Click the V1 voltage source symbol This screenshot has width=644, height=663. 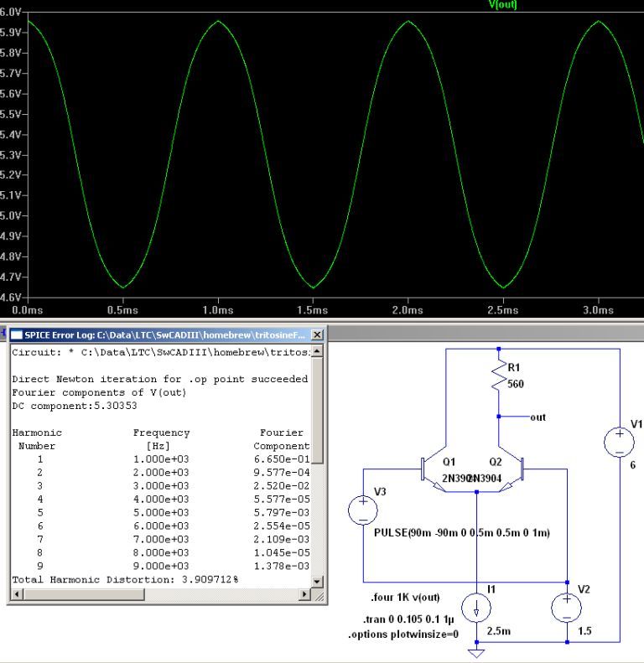(x=620, y=443)
